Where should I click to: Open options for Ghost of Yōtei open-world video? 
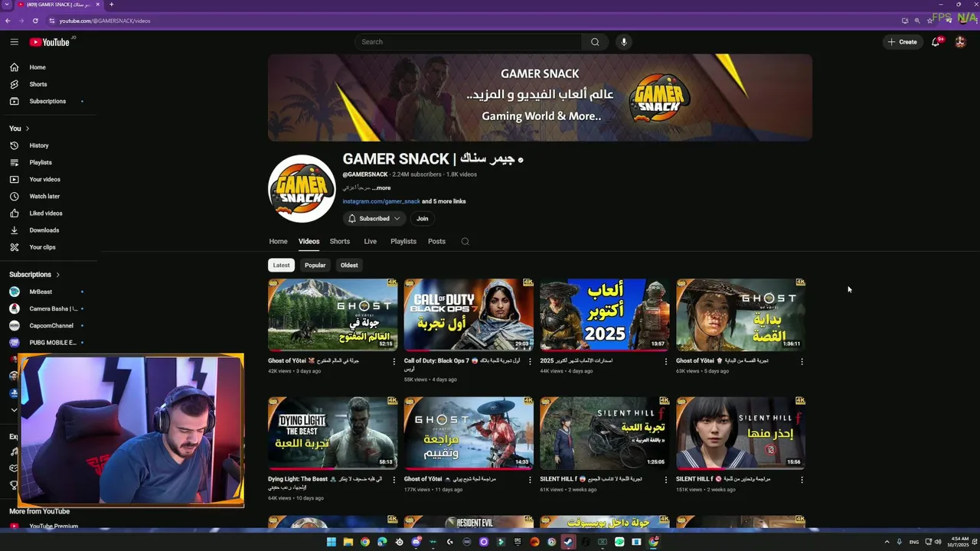pyautogui.click(x=394, y=361)
